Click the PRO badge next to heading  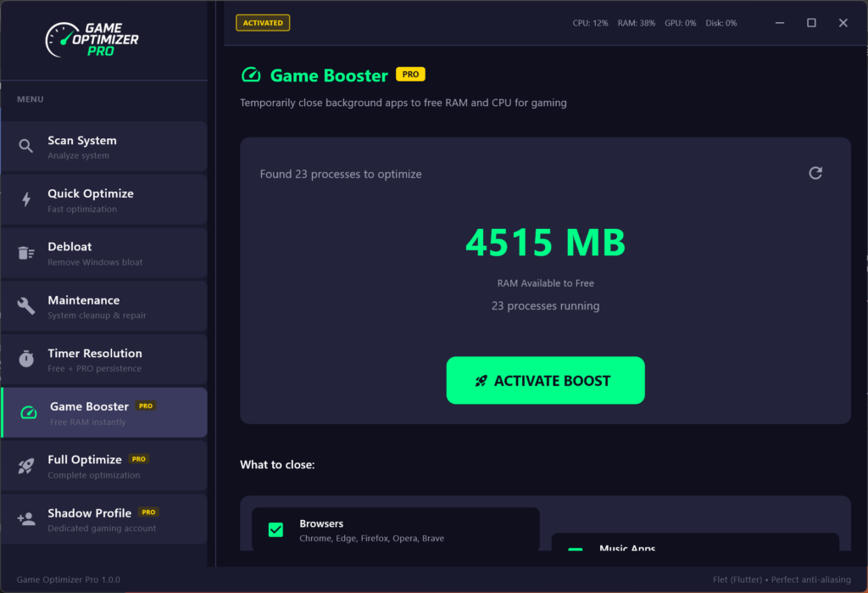click(410, 75)
